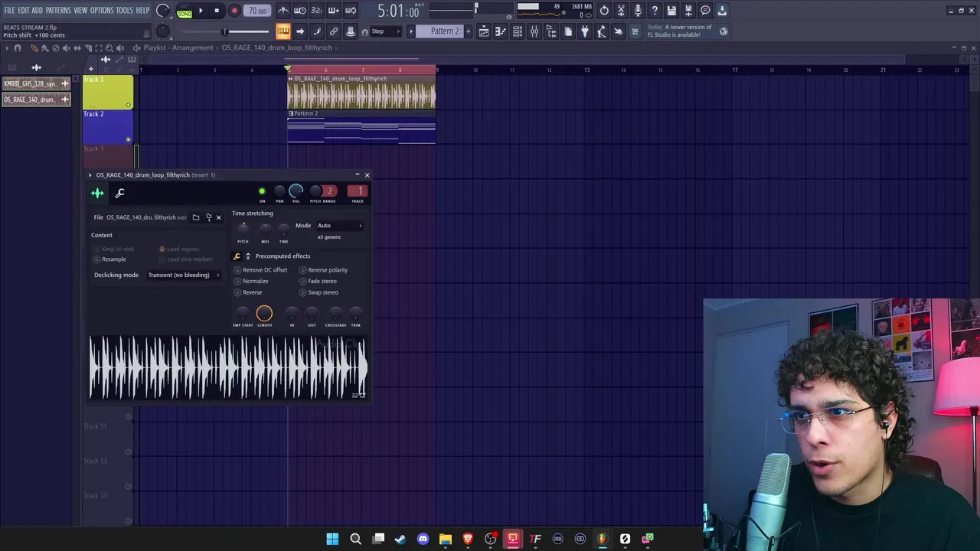This screenshot has height=551, width=980.
Task: Save the project with floppy disk icon
Action: point(671,11)
